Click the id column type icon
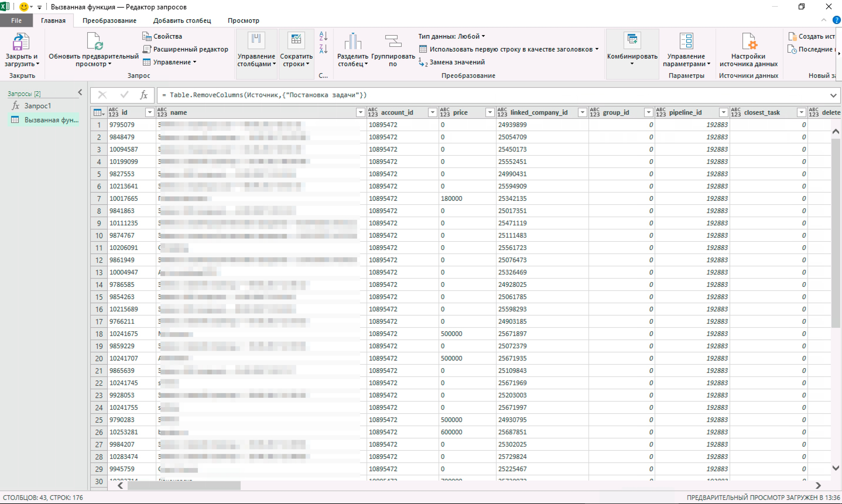Image resolution: width=842 pixels, height=504 pixels. (113, 112)
